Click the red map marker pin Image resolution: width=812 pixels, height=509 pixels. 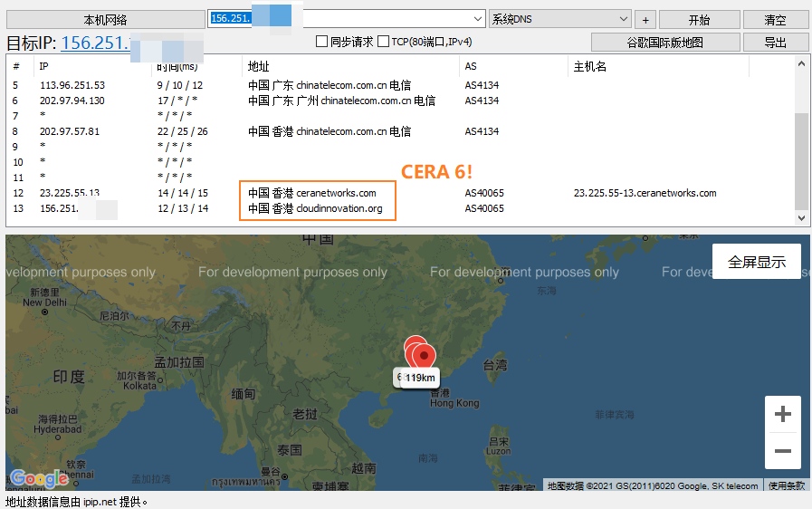pos(424,356)
